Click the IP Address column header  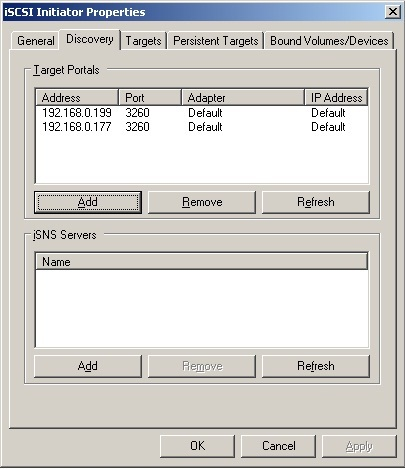(336, 98)
